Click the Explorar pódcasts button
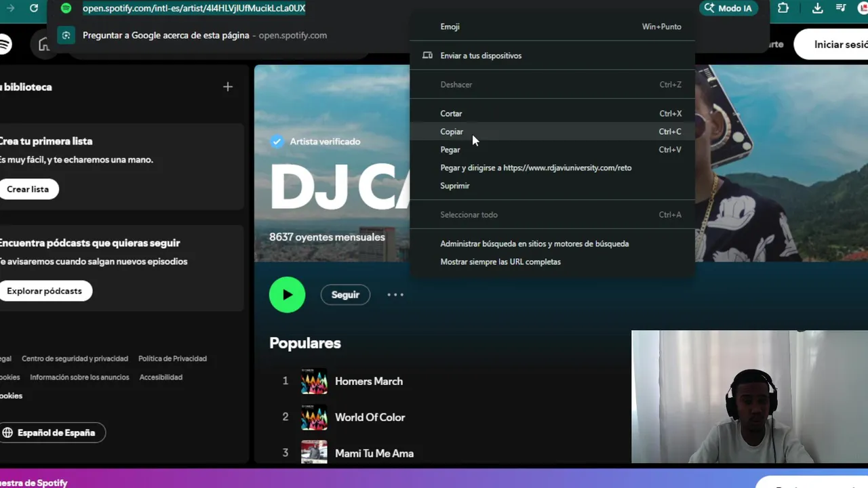Viewport: 868px width, 488px height. tap(45, 291)
